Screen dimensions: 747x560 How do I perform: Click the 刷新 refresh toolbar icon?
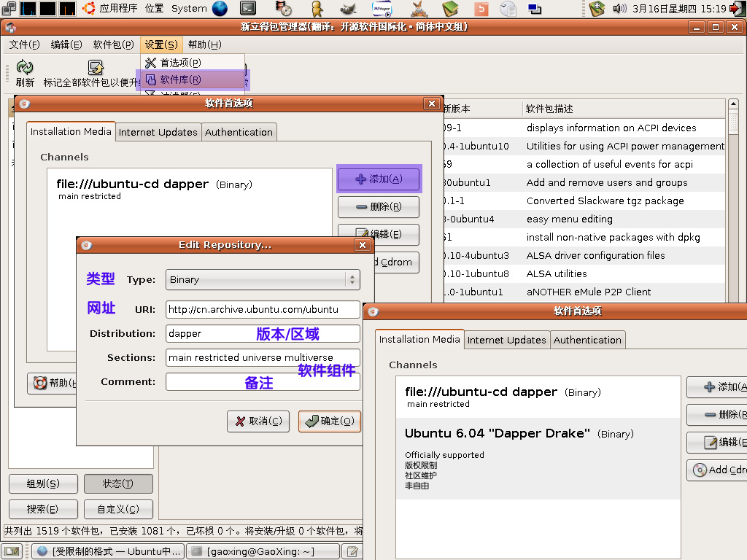coord(25,68)
